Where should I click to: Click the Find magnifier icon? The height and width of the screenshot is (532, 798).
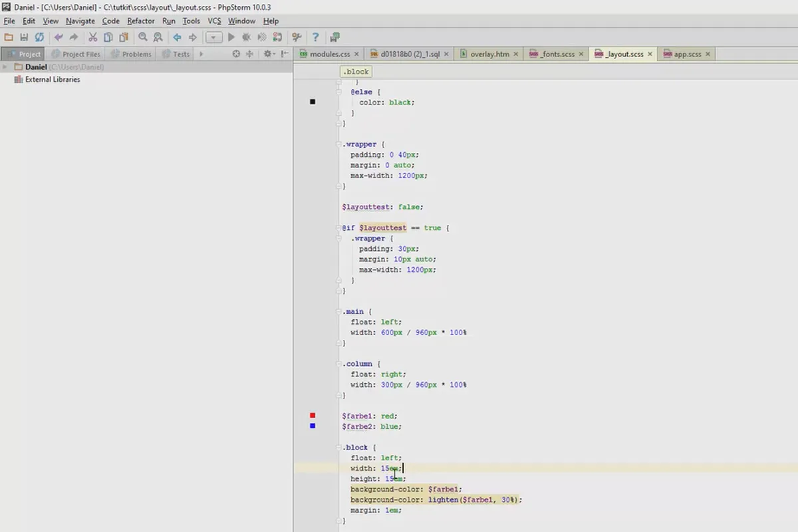click(x=143, y=38)
